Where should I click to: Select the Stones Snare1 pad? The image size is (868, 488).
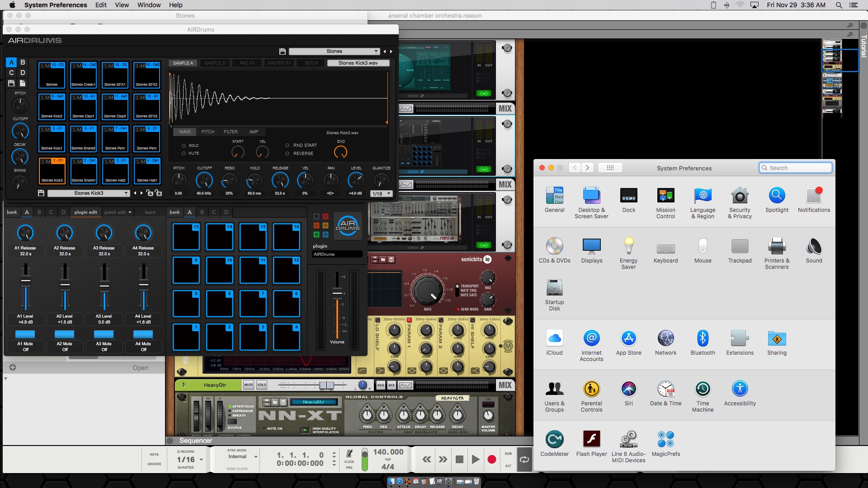pos(83,171)
